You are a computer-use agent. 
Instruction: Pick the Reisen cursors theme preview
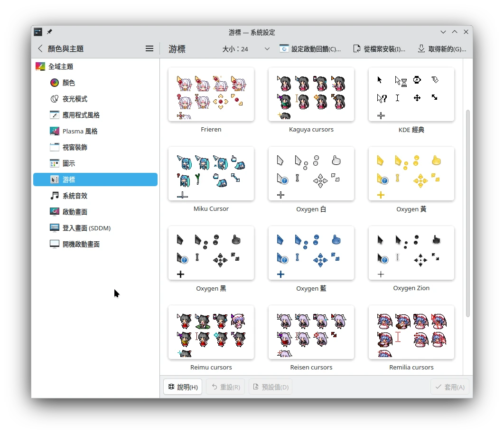click(x=311, y=332)
